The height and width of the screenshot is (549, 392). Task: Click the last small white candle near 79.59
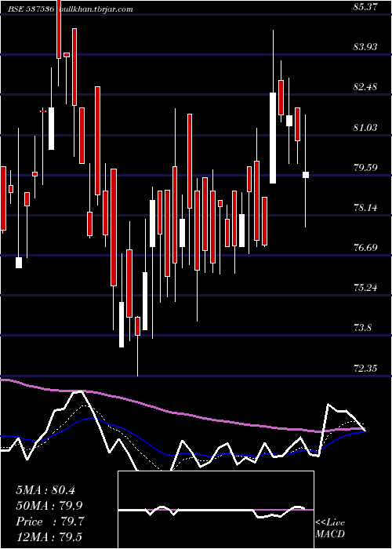[306, 175]
